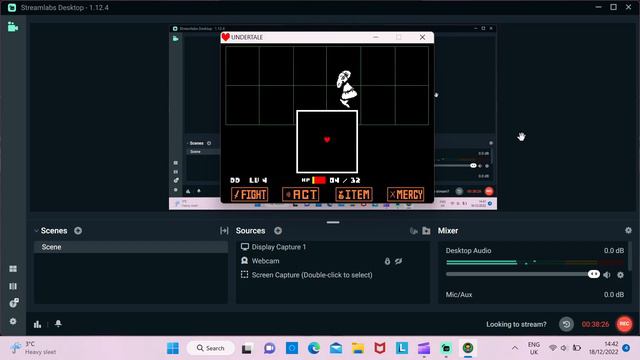Collapse the Scenes dropdown chevron

point(36,231)
